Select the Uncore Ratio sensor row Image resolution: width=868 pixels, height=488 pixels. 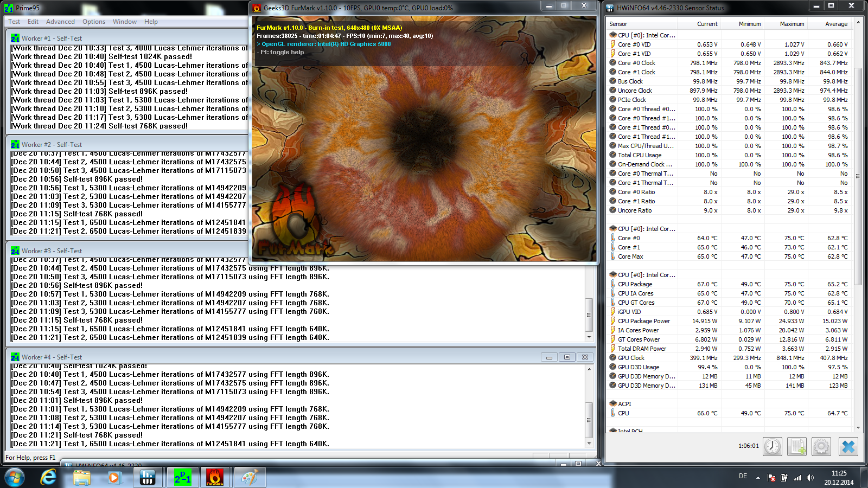[x=729, y=210]
